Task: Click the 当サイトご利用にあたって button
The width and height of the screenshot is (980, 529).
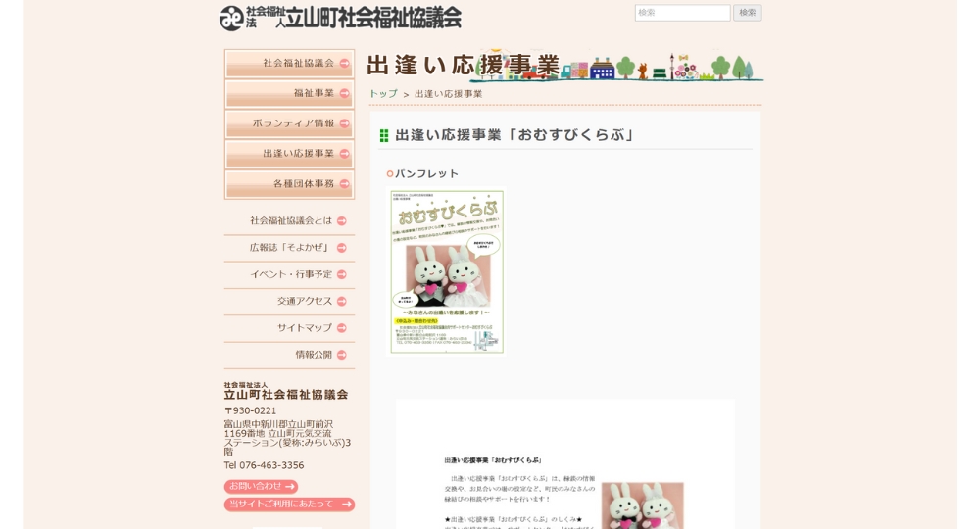Action: [x=289, y=505]
